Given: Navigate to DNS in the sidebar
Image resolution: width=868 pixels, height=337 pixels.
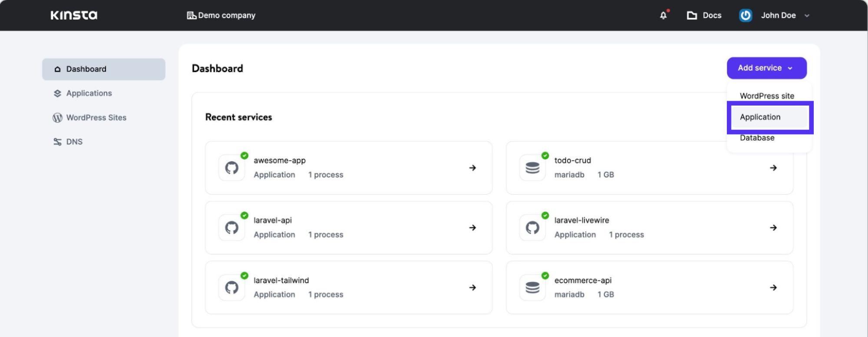Looking at the screenshot, I should (74, 142).
